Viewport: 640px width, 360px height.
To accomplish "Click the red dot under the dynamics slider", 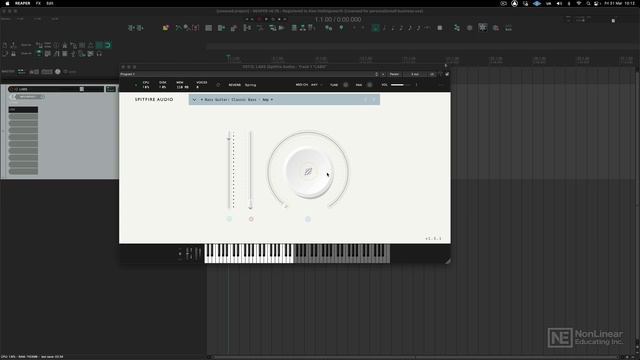I will coord(251,219).
